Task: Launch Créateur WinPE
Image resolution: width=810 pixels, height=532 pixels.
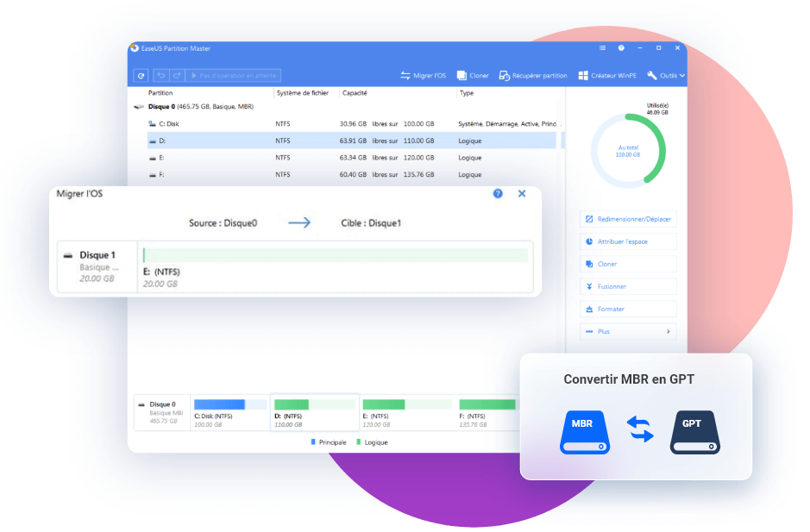Action: point(608,76)
